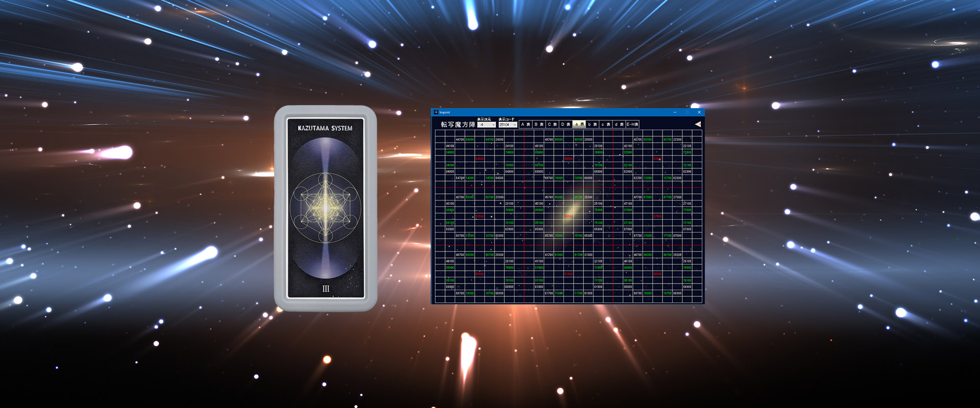Select grid cell 43700
Viewport: 980px width, 408px height.
[460, 197]
